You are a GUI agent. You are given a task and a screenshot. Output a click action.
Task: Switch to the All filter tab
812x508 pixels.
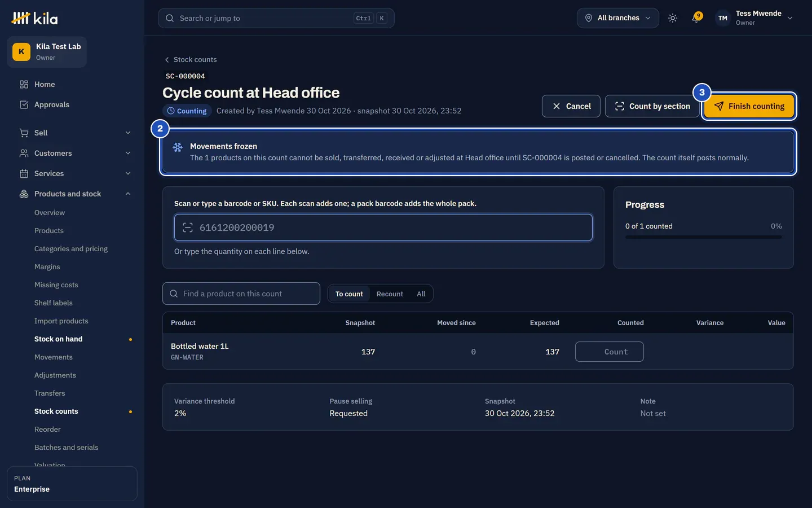[421, 294]
